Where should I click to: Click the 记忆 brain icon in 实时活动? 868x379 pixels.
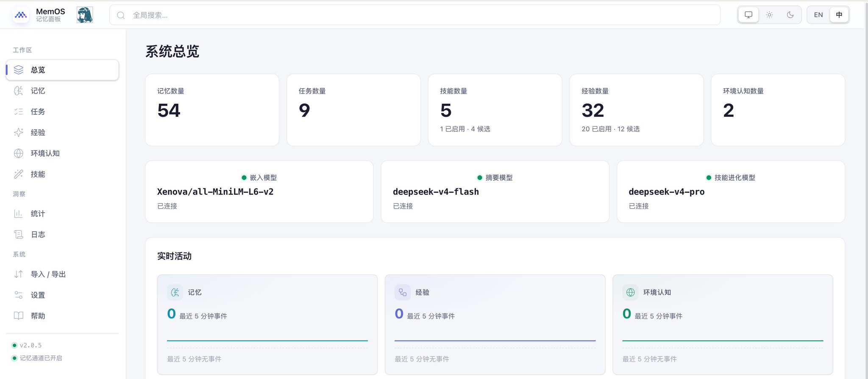[175, 292]
